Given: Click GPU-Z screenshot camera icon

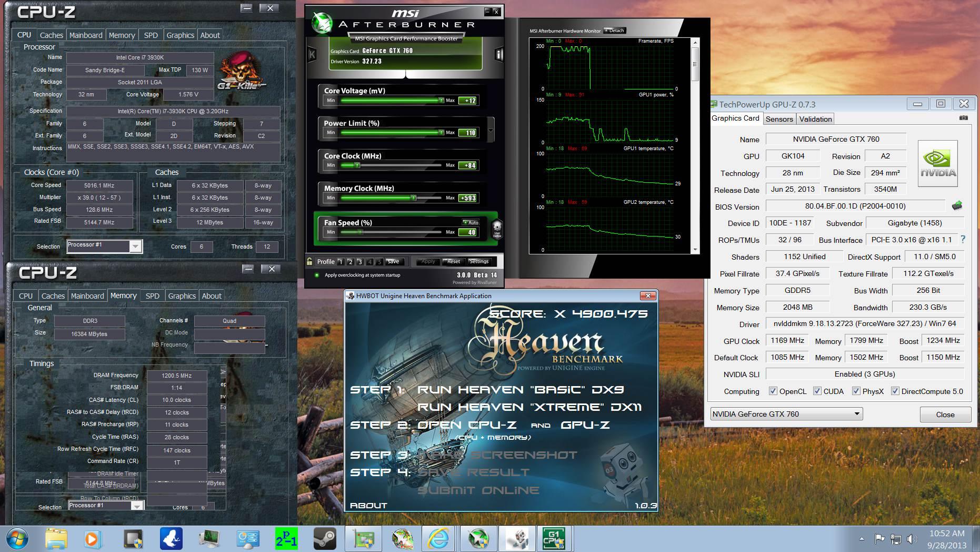Looking at the screenshot, I should pos(963,118).
